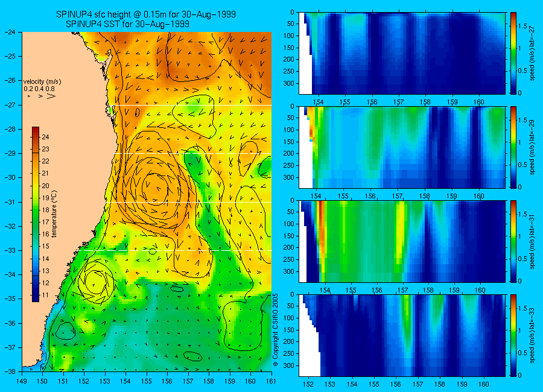Click the 'SPINUP4 sfc height @ 0.15m' title line
The width and height of the screenshot is (543, 392).
146,14
